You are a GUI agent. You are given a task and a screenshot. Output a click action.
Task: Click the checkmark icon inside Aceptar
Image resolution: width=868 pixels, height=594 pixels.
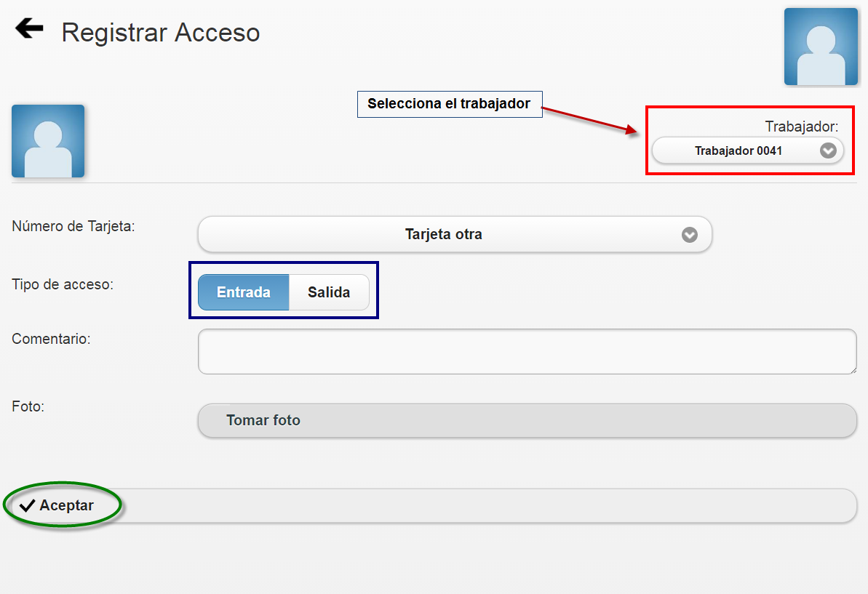point(28,505)
